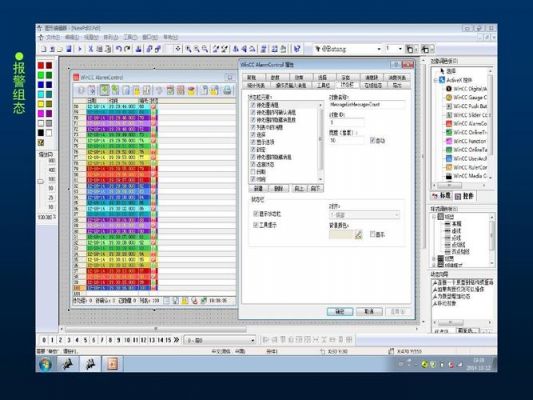Select WinCC Slider Control in object palette
533x400 pixels.
click(466, 115)
